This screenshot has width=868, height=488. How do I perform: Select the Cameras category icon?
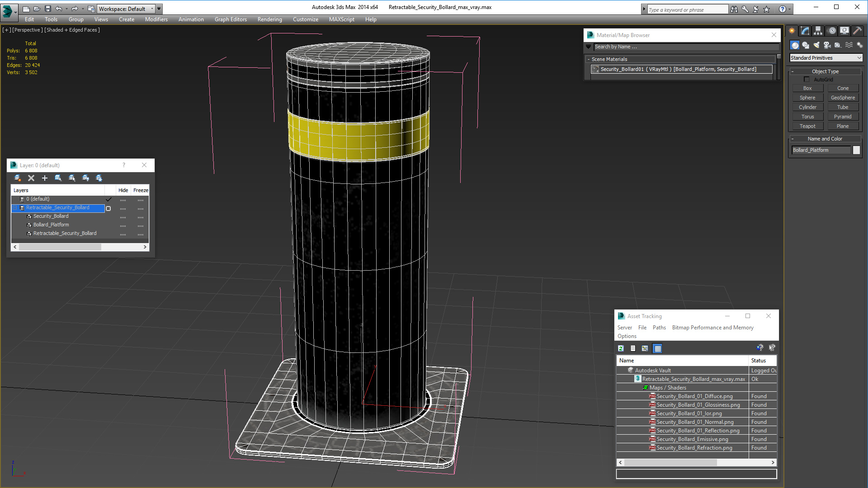827,45
